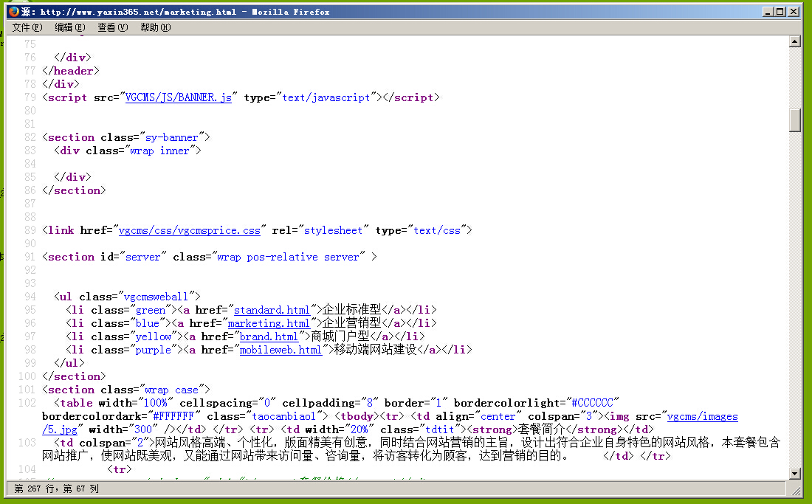Follow the vgcms/images image source link
The width and height of the screenshot is (812, 504).
(702, 416)
